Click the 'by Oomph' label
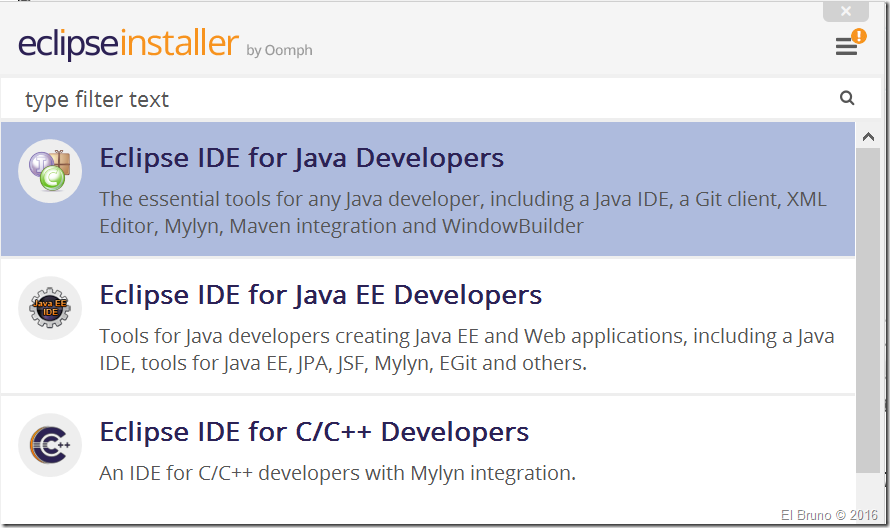The image size is (890, 528). [279, 50]
